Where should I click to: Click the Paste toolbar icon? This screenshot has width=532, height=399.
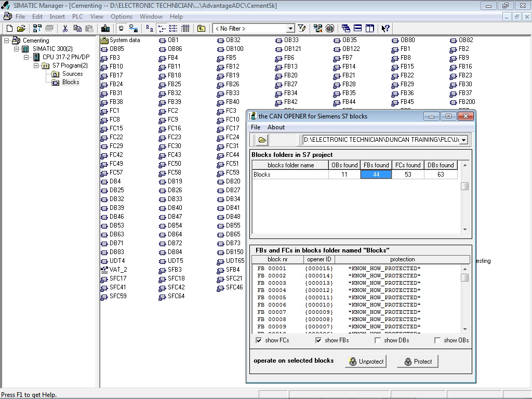pyautogui.click(x=89, y=29)
